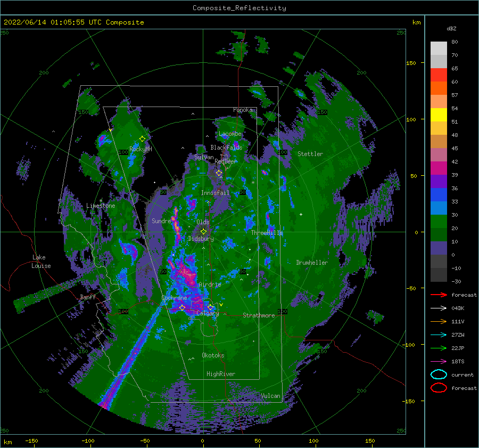479x448 pixels.
Task: Click the -150 tick on bottom axis
Action: pyautogui.click(x=31, y=441)
